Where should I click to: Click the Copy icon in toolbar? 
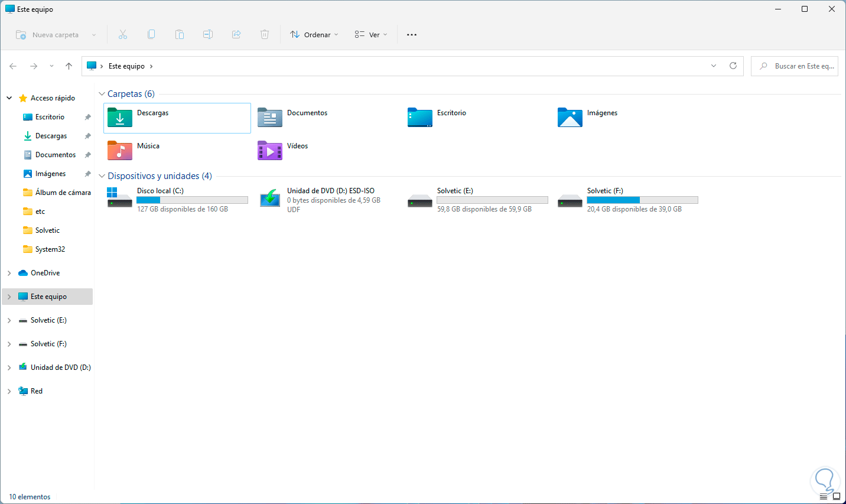pyautogui.click(x=151, y=35)
